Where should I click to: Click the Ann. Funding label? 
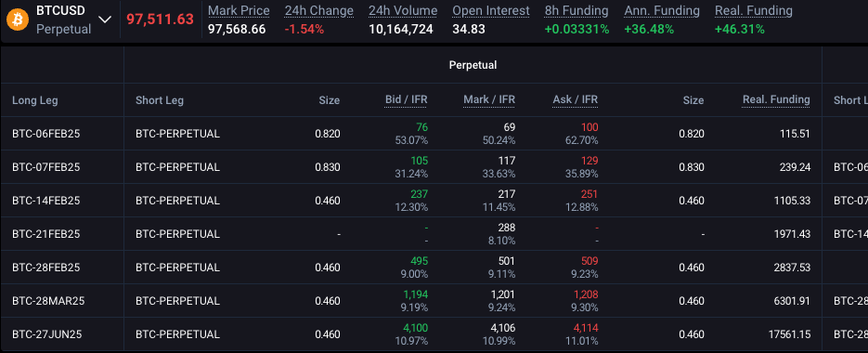pos(662,10)
